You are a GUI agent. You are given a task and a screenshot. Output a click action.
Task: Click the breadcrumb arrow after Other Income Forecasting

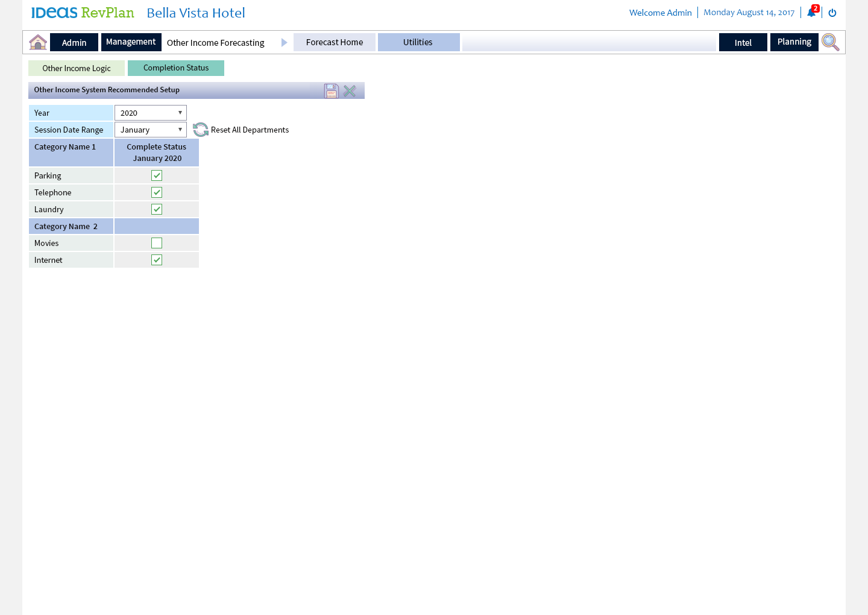coord(285,42)
